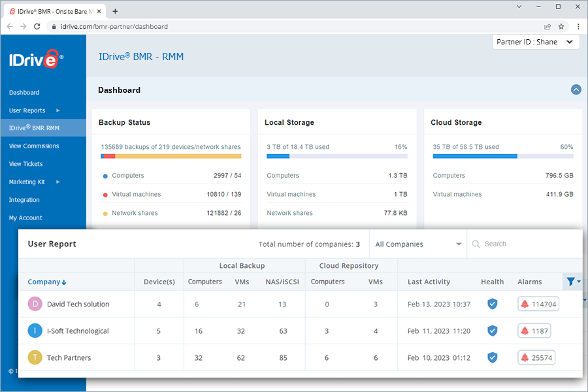This screenshot has width=588, height=392.
Task: Click the Feb 13, 2023 10:37 activity cell
Action: coord(439,304)
